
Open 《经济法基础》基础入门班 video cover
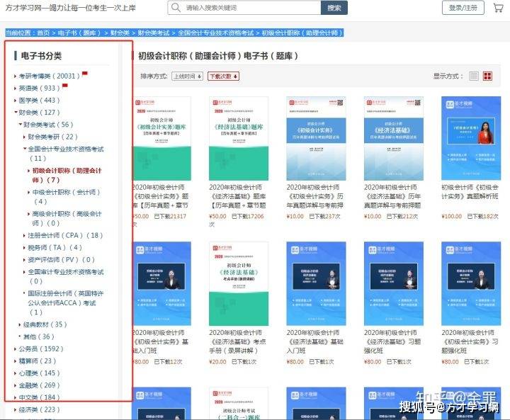point(316,284)
